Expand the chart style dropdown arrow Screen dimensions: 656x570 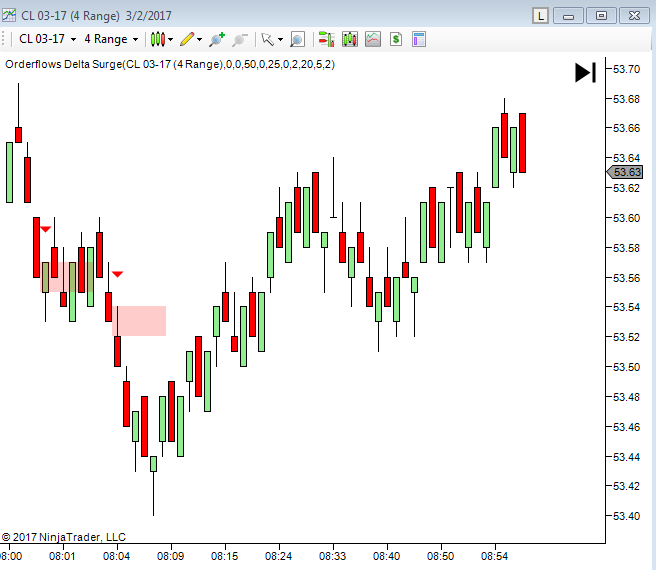(x=171, y=40)
